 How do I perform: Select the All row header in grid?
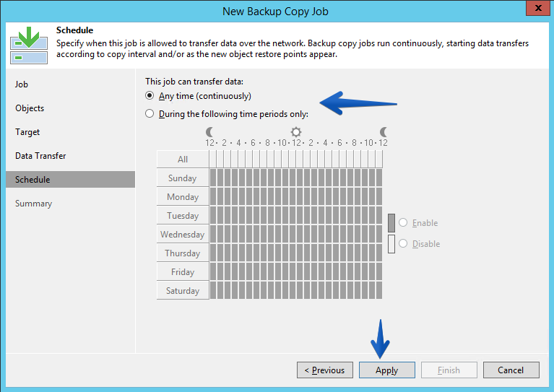coord(183,160)
